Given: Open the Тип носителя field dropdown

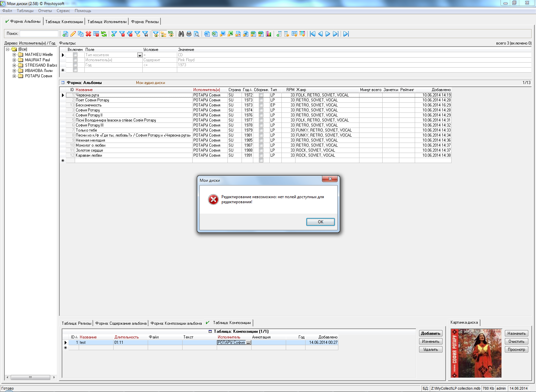Looking at the screenshot, I should tap(140, 55).
